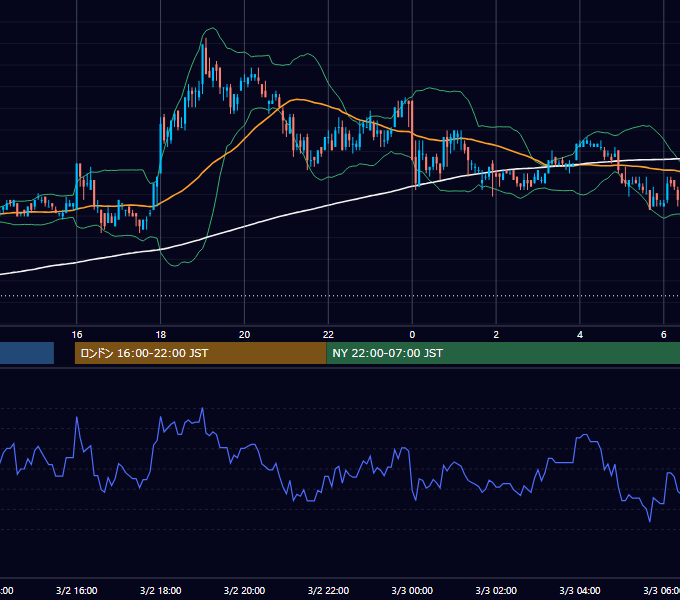
Task: Click the blue session bar before ロンドン
Action: [27, 353]
